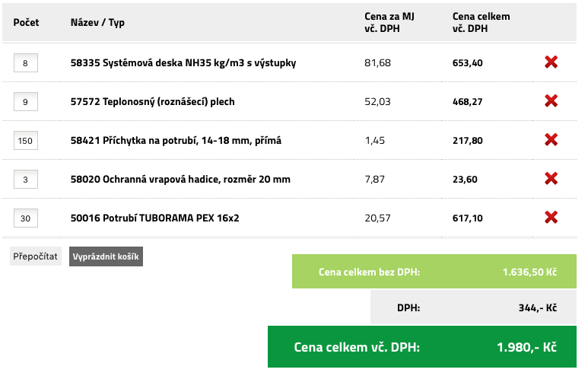
Task: Open 57572 Teplonosný plech product name
Action: click(152, 102)
